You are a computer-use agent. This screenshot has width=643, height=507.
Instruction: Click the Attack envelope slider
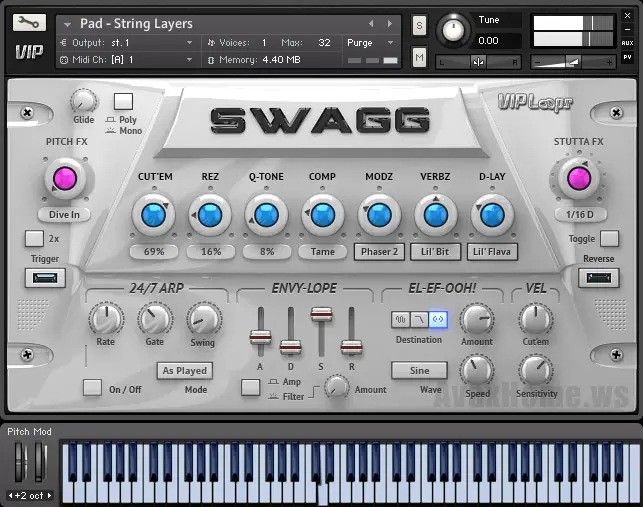pos(260,337)
